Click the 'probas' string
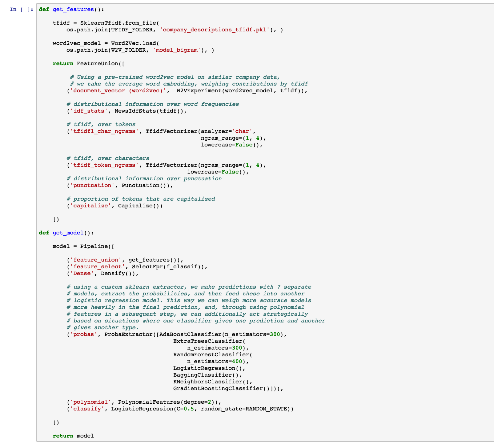 coord(83,334)
